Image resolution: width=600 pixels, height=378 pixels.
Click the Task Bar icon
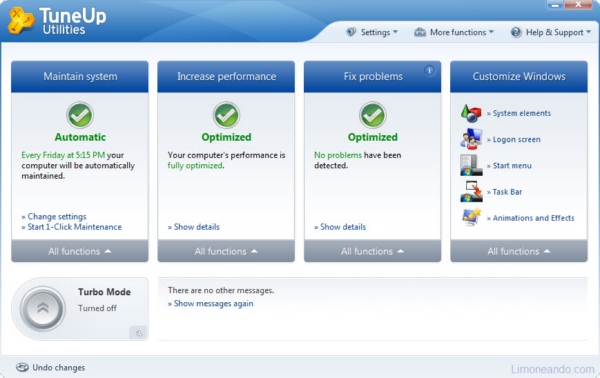tap(471, 191)
